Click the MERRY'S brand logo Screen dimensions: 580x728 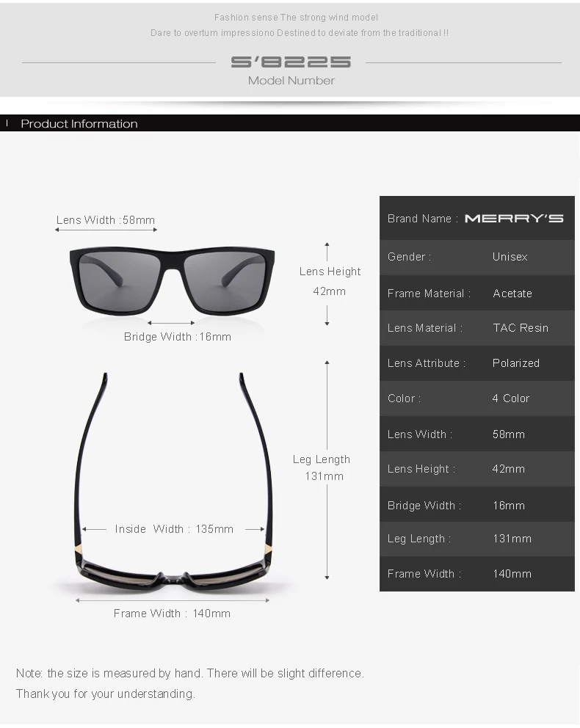tap(514, 218)
